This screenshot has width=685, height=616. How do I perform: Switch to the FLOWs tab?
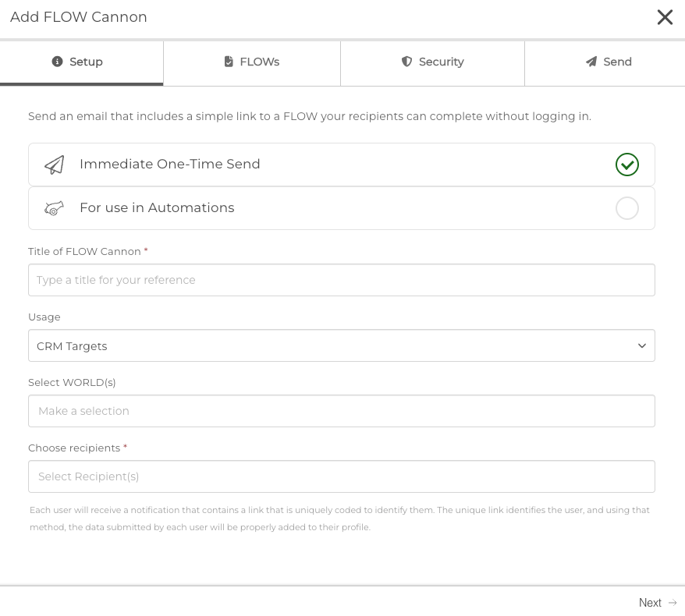click(x=252, y=62)
